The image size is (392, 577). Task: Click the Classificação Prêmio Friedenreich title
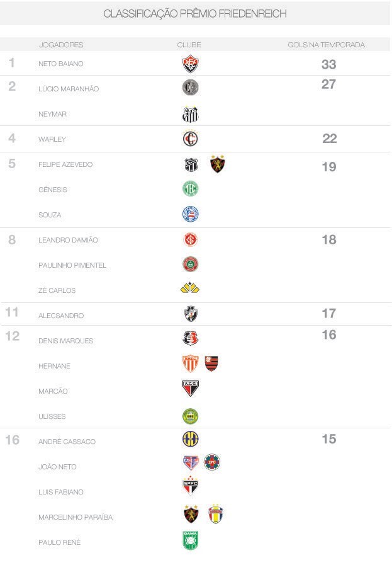click(195, 13)
